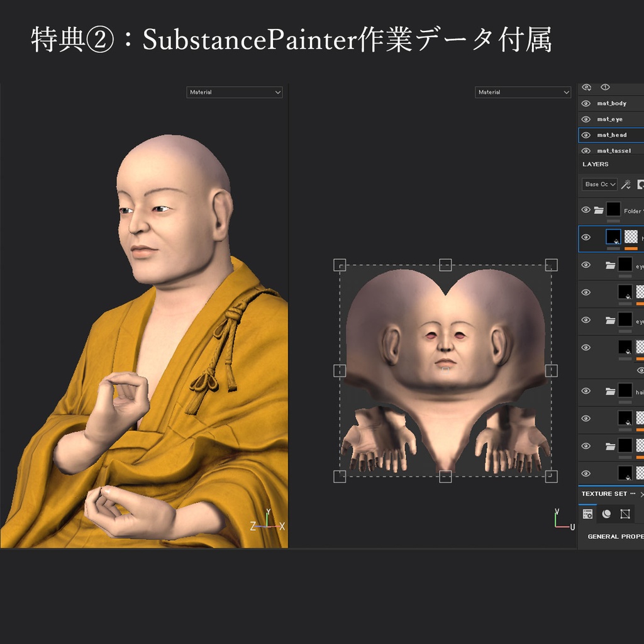Viewport: 644px width, 644px height.
Task: Click the add effect magic wand icon
Action: 626,184
